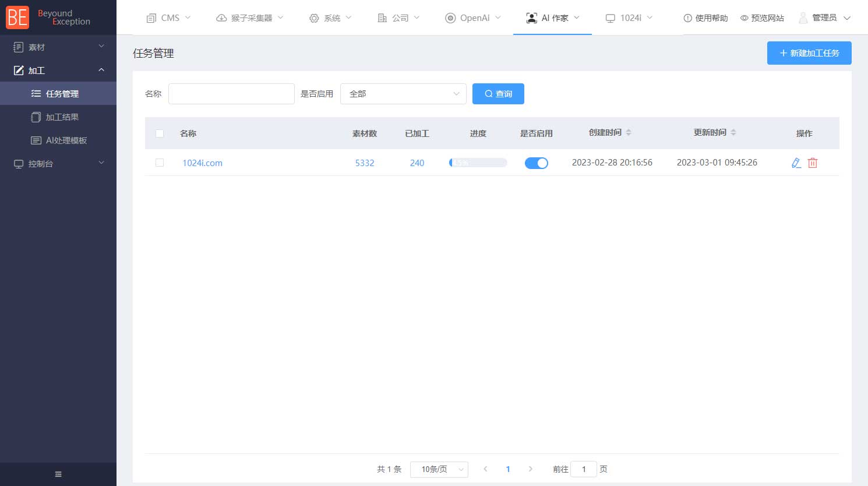Click the Beyound Exception BE logo
Viewport: 868px width, 486px height.
(x=17, y=17)
